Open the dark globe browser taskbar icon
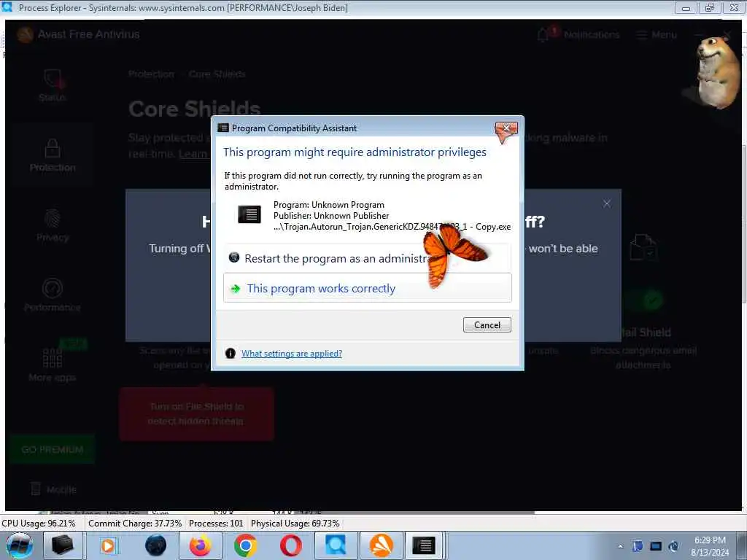Image resolution: width=747 pixels, height=560 pixels. (155, 545)
